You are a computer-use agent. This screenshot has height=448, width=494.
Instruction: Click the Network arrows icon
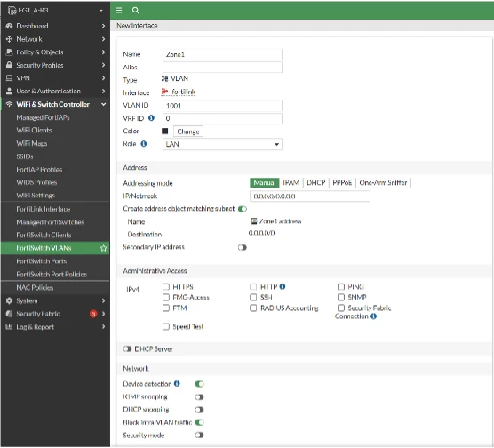click(x=9, y=39)
